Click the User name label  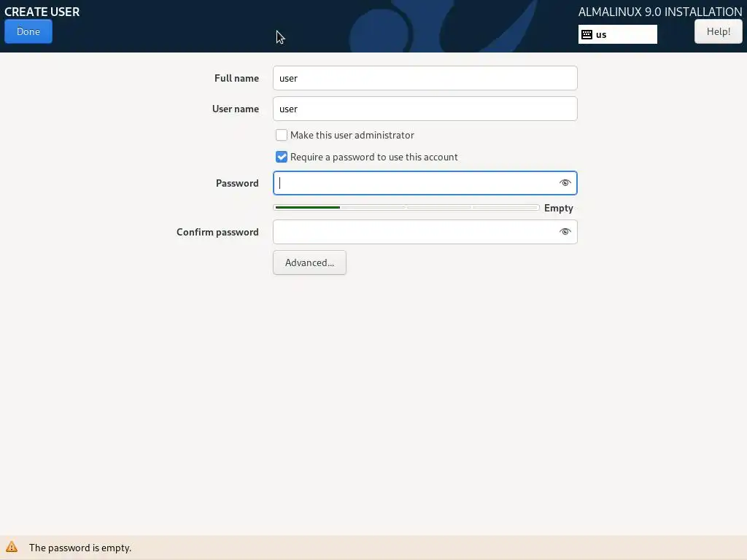pyautogui.click(x=236, y=109)
